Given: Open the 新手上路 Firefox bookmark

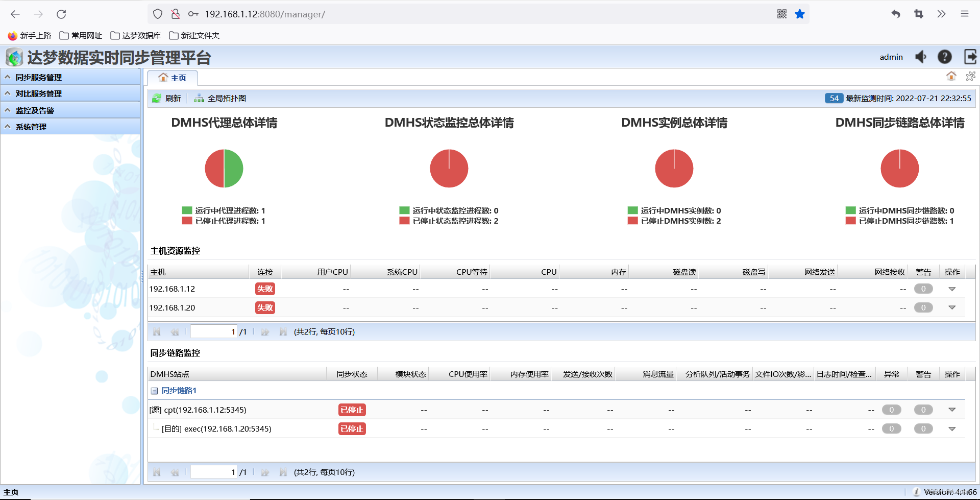Looking at the screenshot, I should click(x=30, y=36).
